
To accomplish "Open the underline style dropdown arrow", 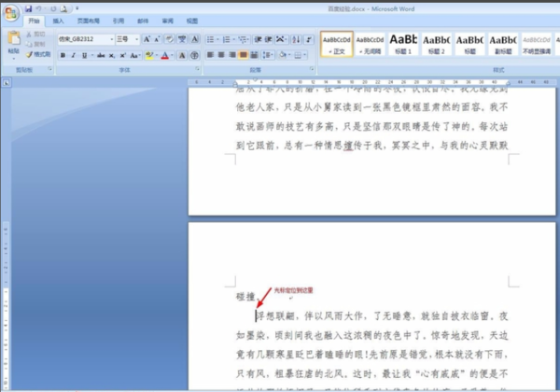I will tap(91, 55).
